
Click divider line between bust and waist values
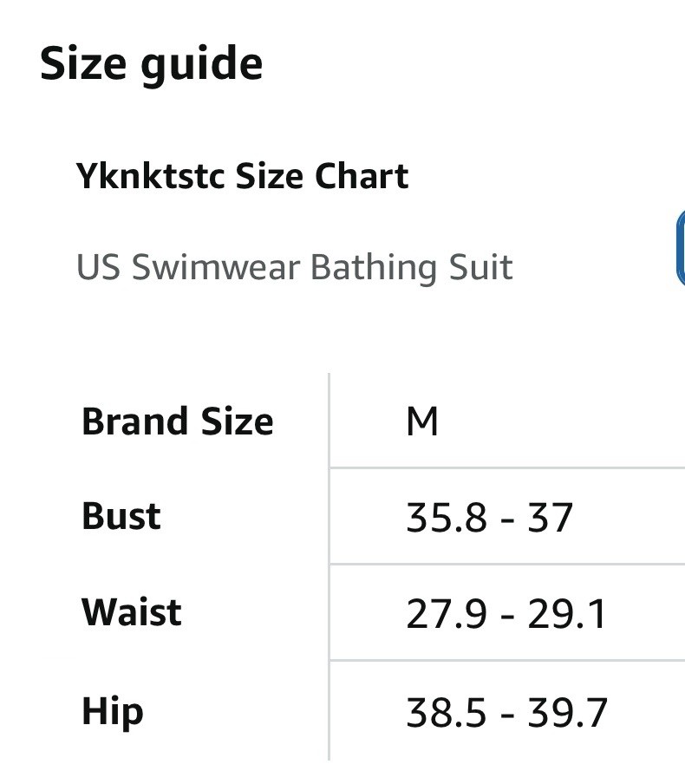pos(506,565)
